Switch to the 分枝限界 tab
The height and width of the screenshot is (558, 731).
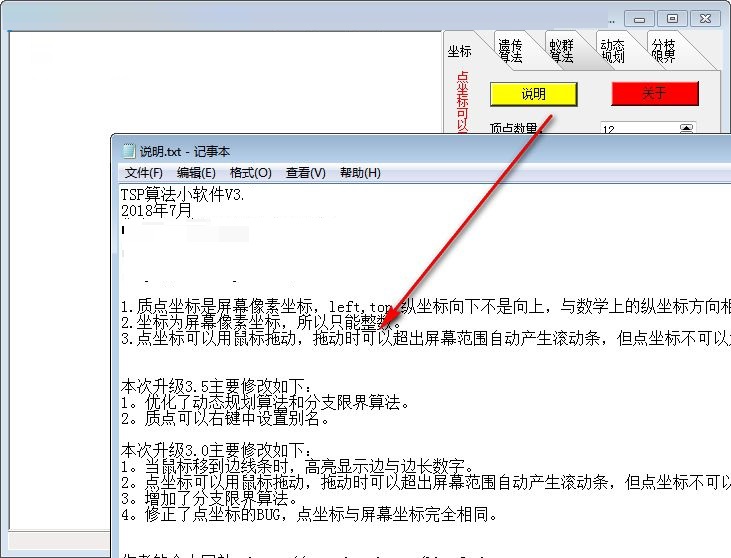click(x=663, y=51)
